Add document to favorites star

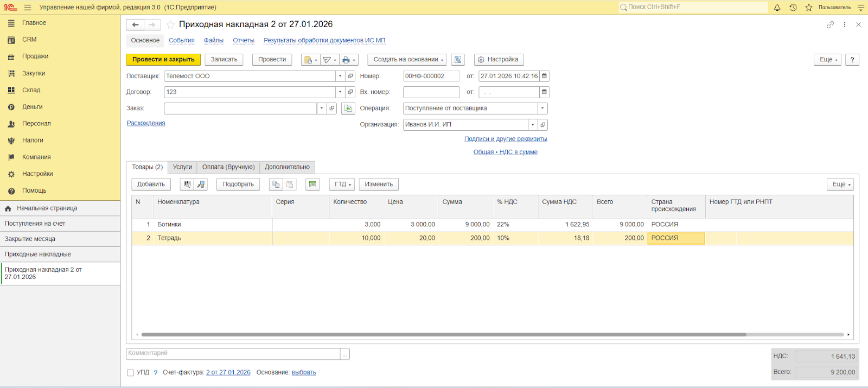170,25
